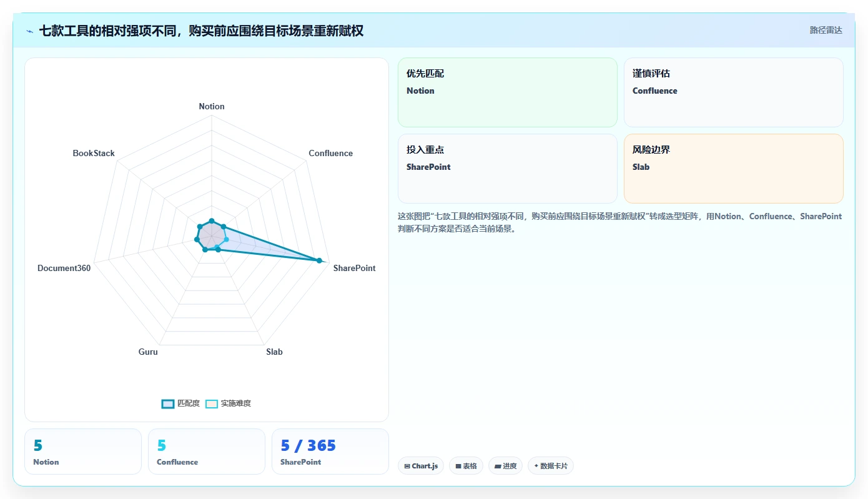Select the 优先匹配 Notion card
Screen dimensions: 868x499
click(x=508, y=92)
